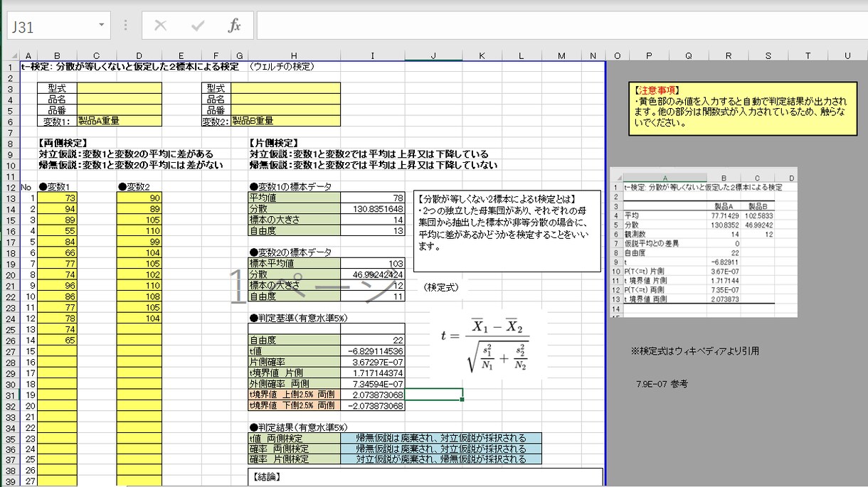Click the 変数1 value 73 in row 13
868x487 pixels.
click(x=56, y=198)
